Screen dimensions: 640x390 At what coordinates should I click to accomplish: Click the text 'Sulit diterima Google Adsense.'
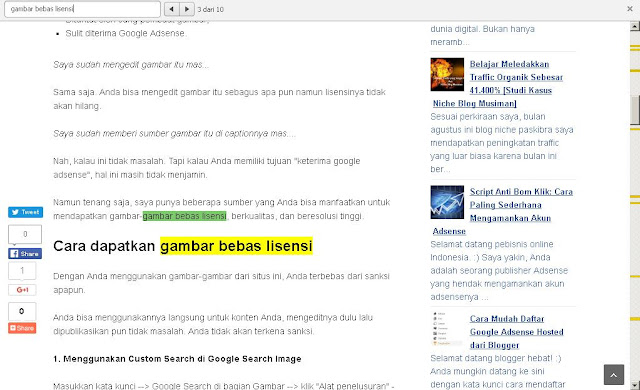point(126,33)
